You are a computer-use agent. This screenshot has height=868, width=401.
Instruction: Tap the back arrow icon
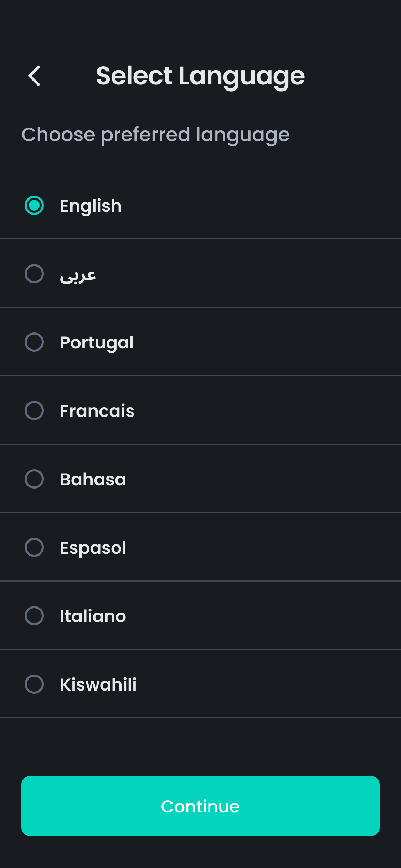tap(35, 76)
